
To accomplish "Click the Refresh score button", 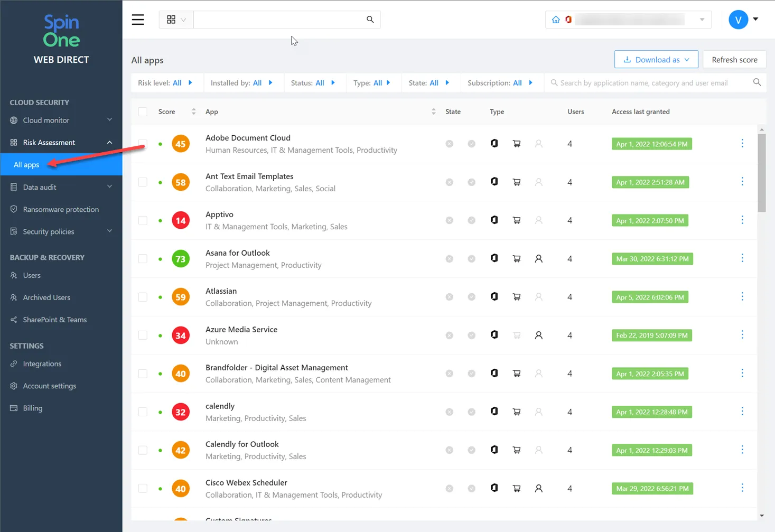I will click(x=734, y=59).
